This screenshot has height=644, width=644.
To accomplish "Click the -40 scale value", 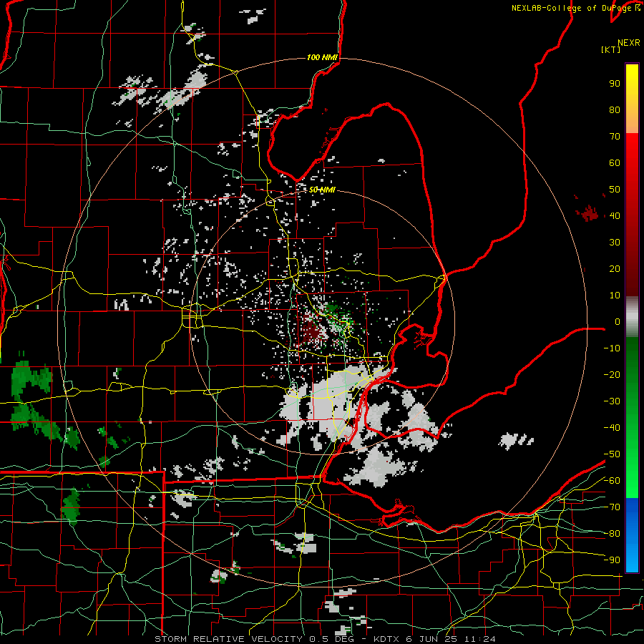I will [612, 428].
